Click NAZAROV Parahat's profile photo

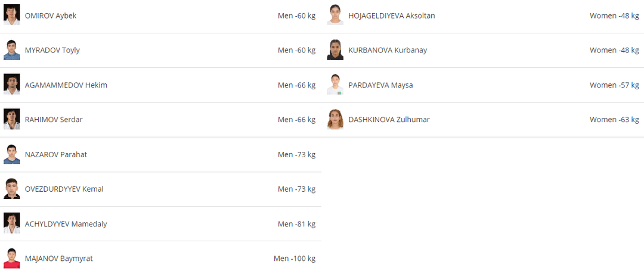[12, 154]
